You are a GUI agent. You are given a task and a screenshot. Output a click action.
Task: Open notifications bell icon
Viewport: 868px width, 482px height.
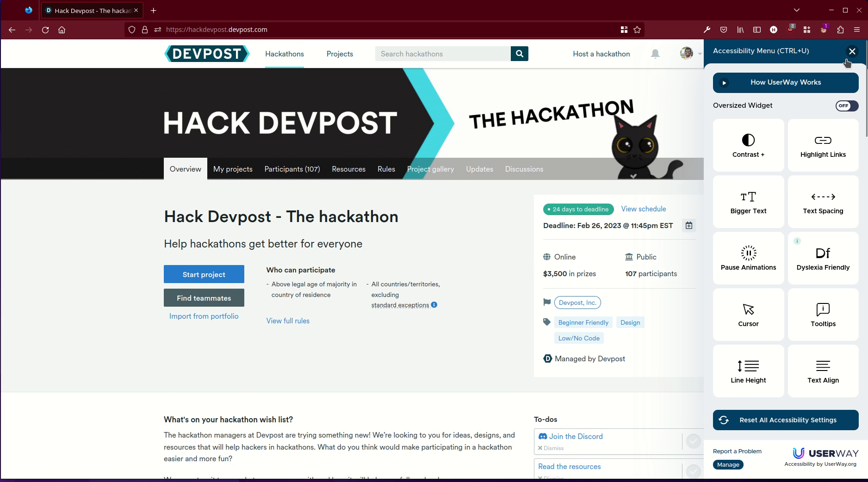point(655,54)
